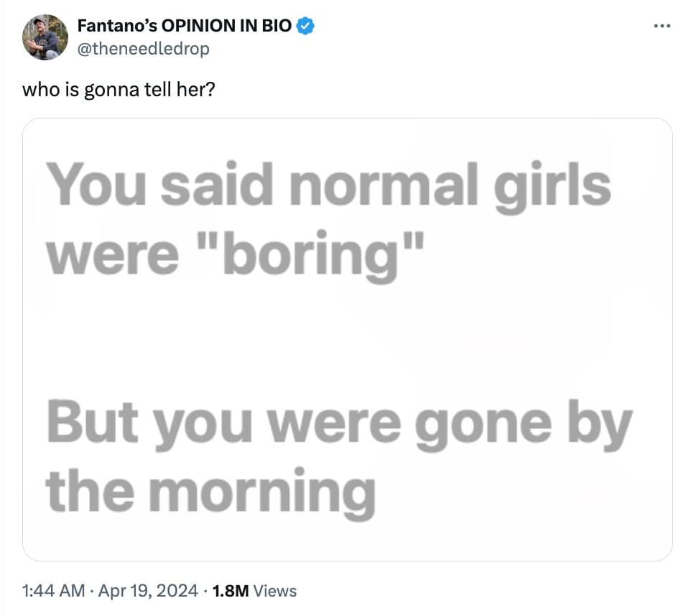Image resolution: width=691 pixels, height=616 pixels.
Task: Click the "1.8M" view count
Action: tap(231, 591)
